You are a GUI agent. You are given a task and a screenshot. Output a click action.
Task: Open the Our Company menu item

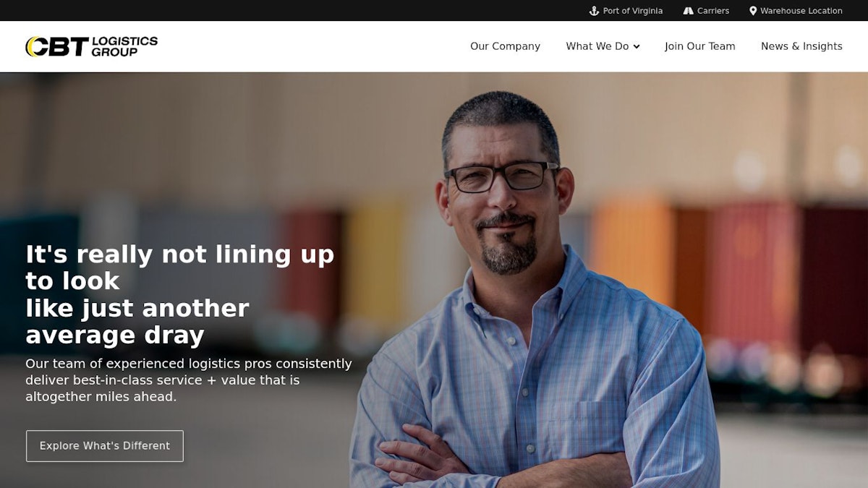(x=505, y=46)
